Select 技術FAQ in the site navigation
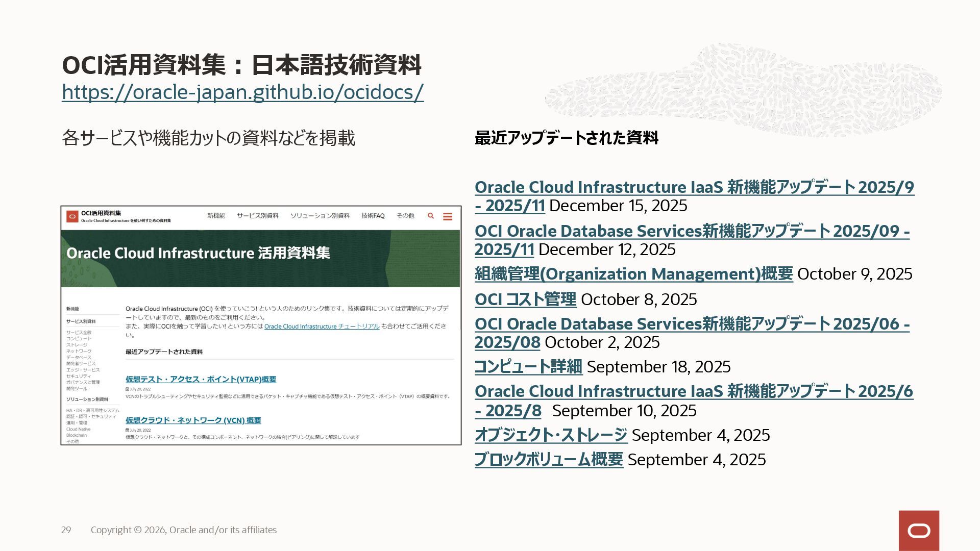980x551 pixels. pyautogui.click(x=373, y=216)
